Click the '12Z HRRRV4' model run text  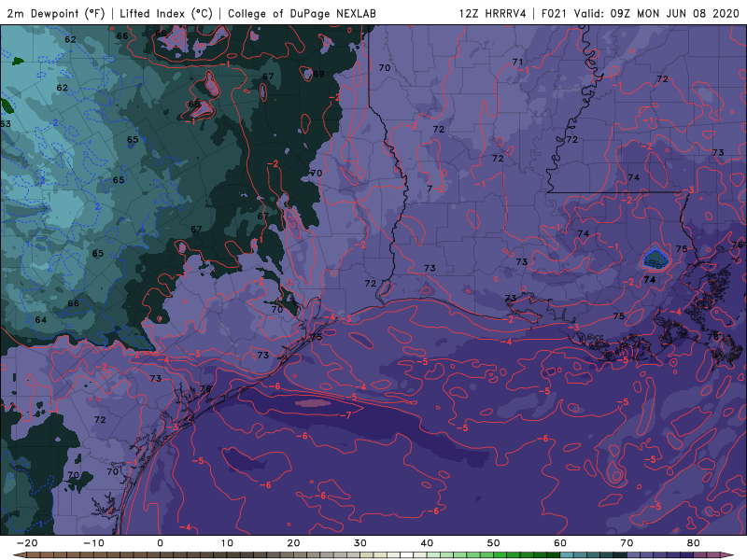pos(493,13)
